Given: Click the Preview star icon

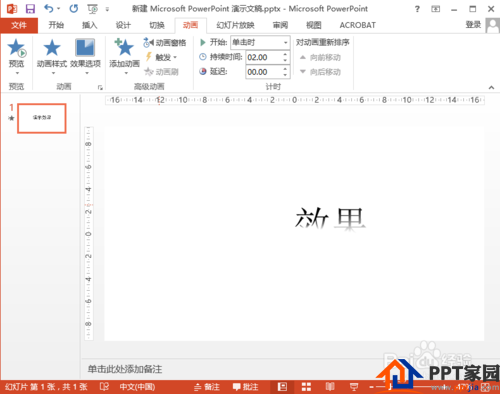Looking at the screenshot, I should (17, 48).
